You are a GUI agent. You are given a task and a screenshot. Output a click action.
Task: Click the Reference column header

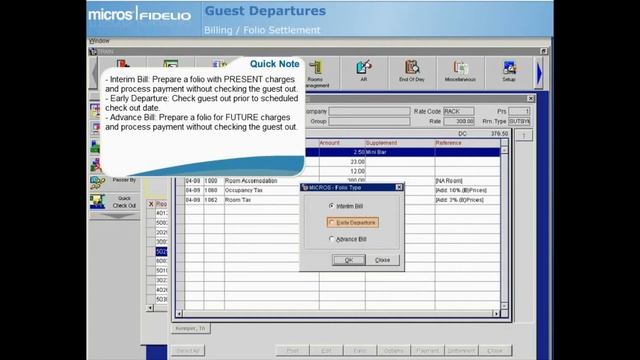[467, 143]
